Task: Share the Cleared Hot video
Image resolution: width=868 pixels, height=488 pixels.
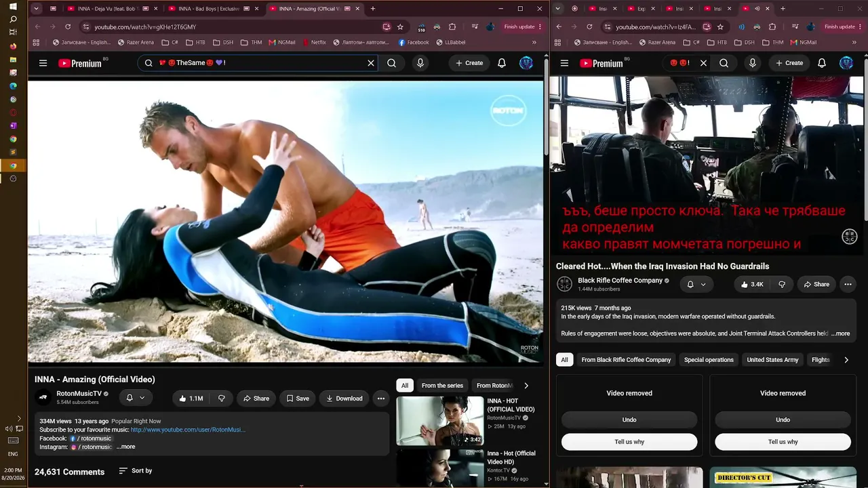Action: point(816,285)
